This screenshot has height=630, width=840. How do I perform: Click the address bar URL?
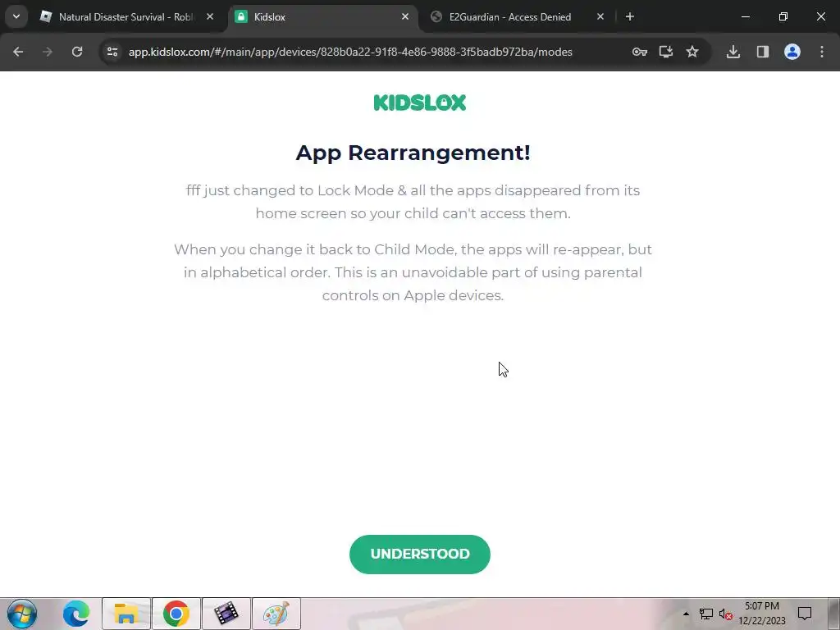pyautogui.click(x=350, y=52)
